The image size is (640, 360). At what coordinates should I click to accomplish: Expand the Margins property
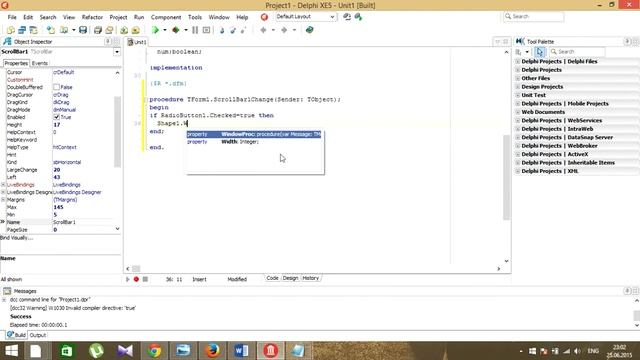click(x=3, y=200)
